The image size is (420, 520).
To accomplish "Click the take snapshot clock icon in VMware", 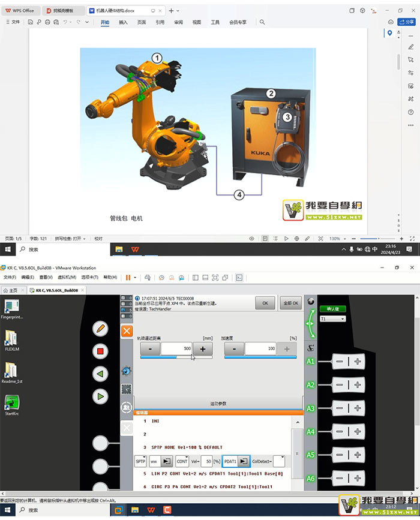I will [161, 278].
